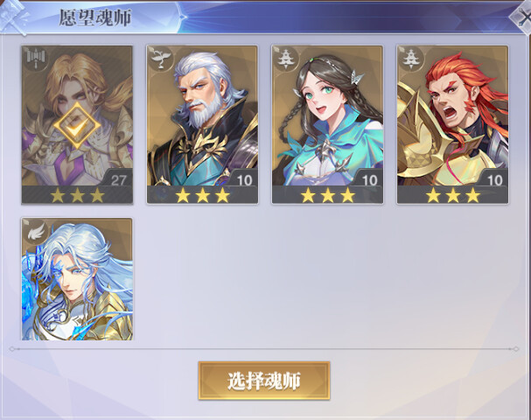Image resolution: width=531 pixels, height=420 pixels.
Task: Click the 愿望魂师 panel title
Action: [x=95, y=17]
